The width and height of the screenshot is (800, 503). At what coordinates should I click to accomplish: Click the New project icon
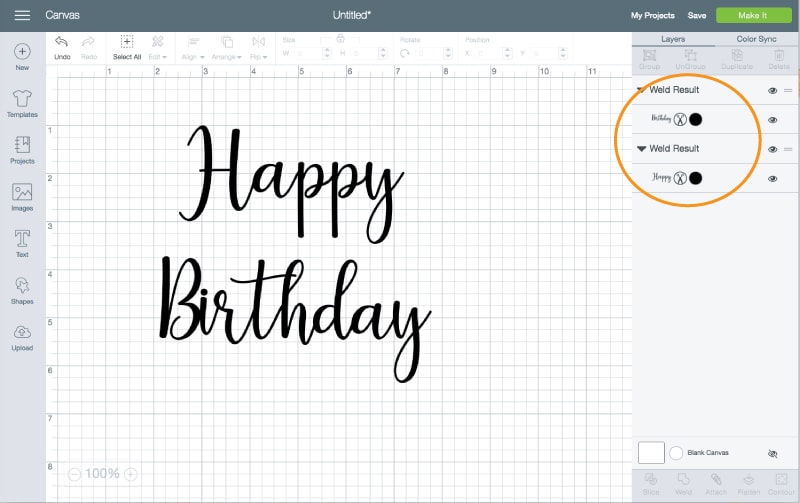point(22,51)
